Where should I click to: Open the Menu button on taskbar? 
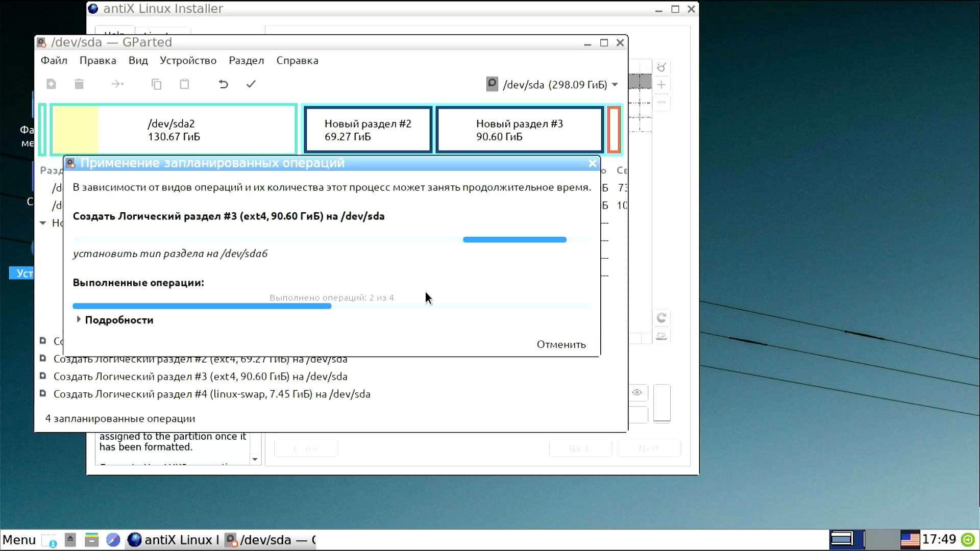click(19, 540)
